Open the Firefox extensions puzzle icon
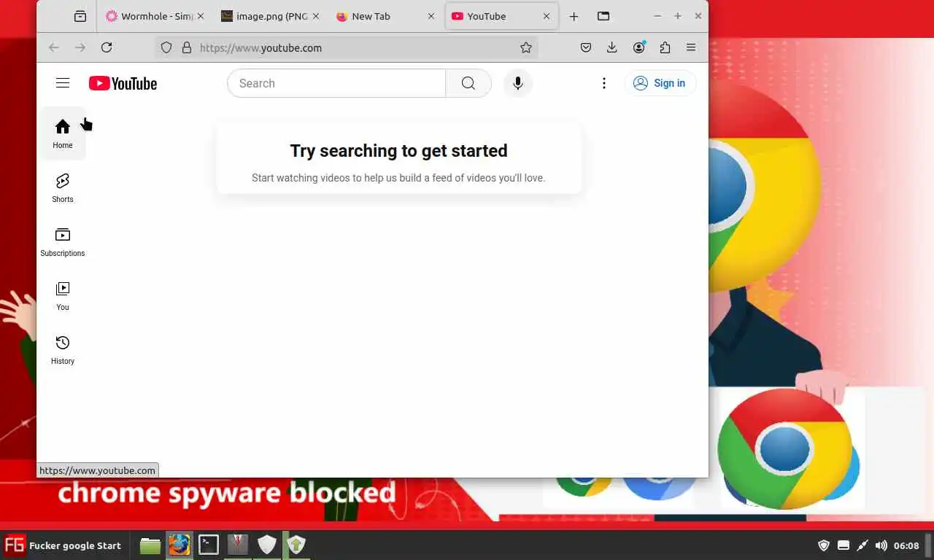934x560 pixels. coord(665,47)
